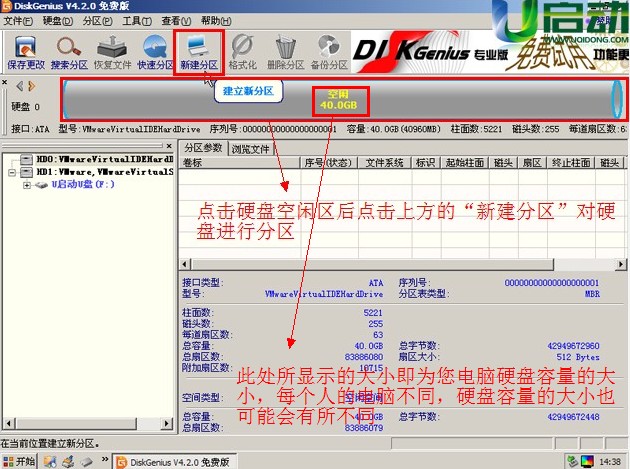630x469 pixels.
Task: Click the 终止柱面 column header
Action: pos(571,162)
